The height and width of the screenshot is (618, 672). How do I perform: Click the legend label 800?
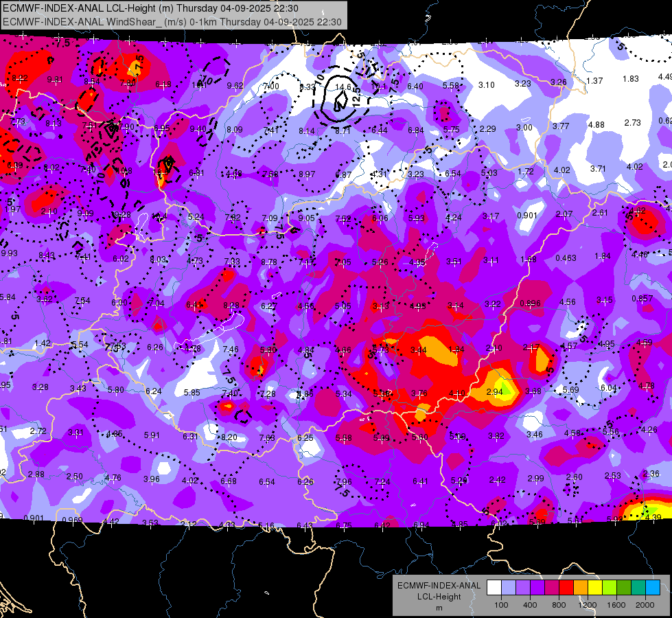[x=559, y=605]
